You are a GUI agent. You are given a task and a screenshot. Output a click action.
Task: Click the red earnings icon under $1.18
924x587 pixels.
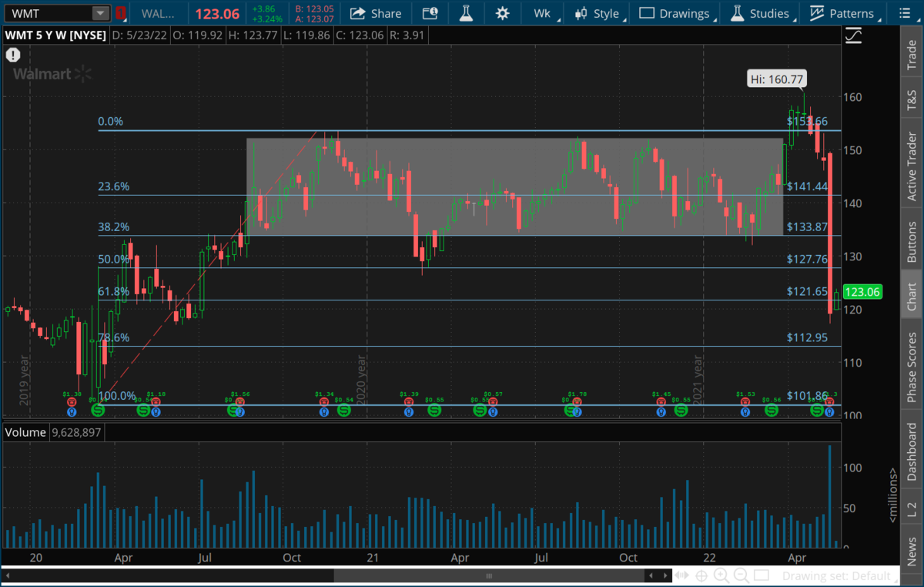point(156,401)
